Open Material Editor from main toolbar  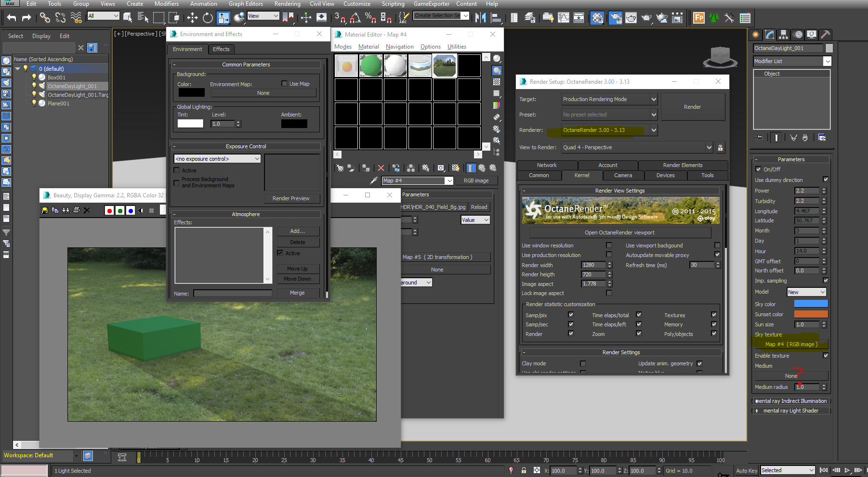pos(597,18)
